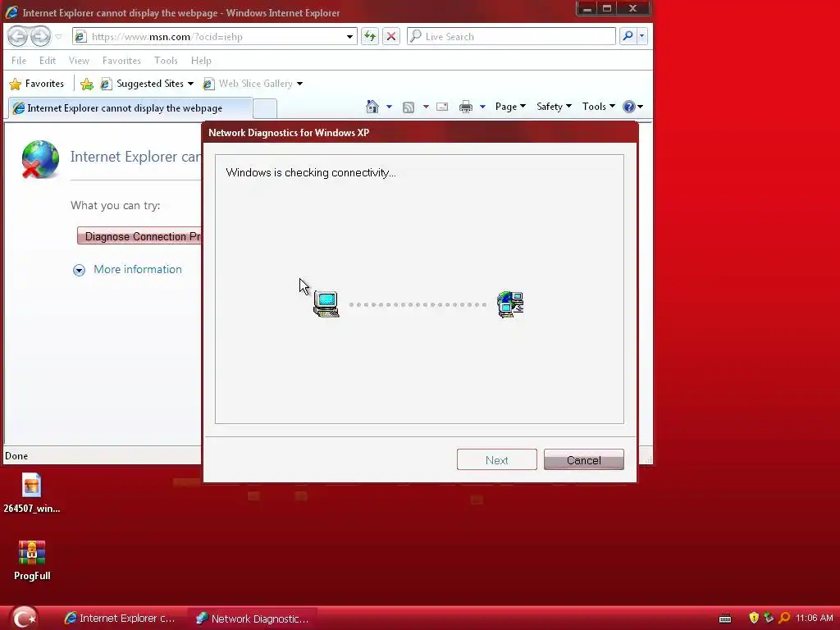The width and height of the screenshot is (840, 630).
Task: Refresh the page with green arrows icon
Action: pos(370,36)
